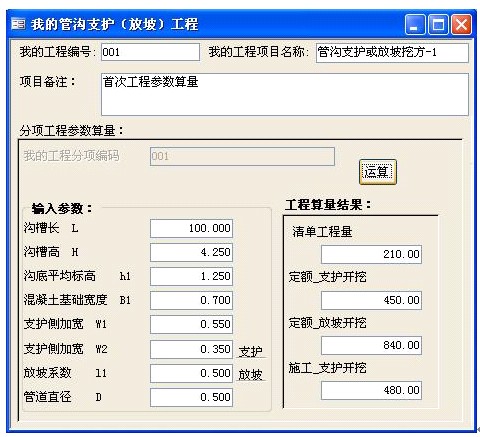Click the 管道直径 D input field
The image size is (480, 437).
[191, 397]
